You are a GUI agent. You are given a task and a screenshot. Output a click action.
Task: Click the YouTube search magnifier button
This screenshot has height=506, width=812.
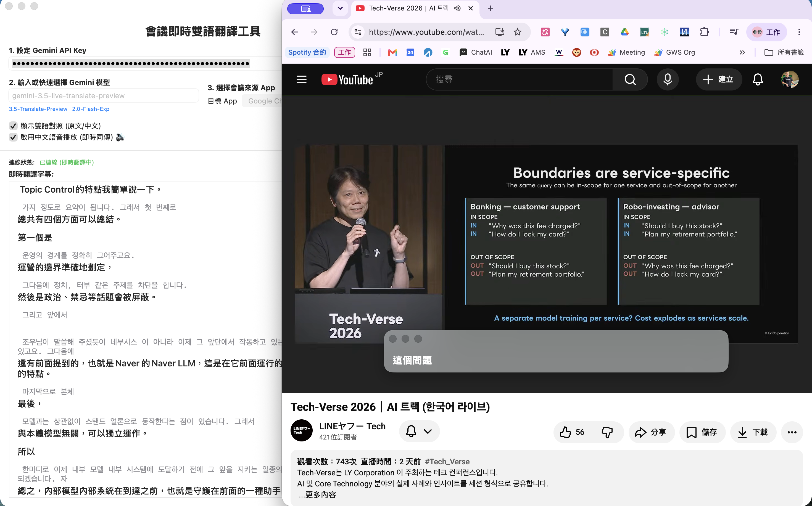630,80
